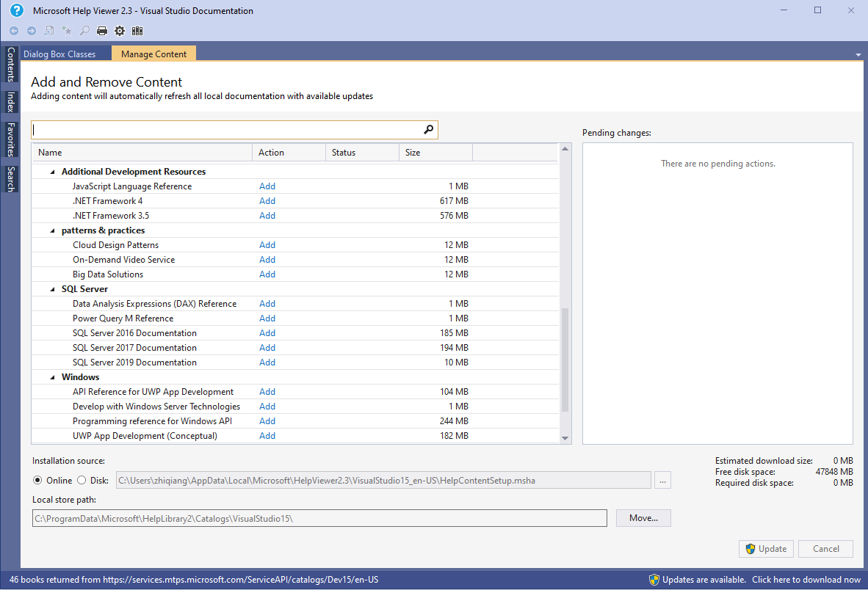The height and width of the screenshot is (590, 868).
Task: Open the Index side panel tab
Action: click(x=10, y=102)
